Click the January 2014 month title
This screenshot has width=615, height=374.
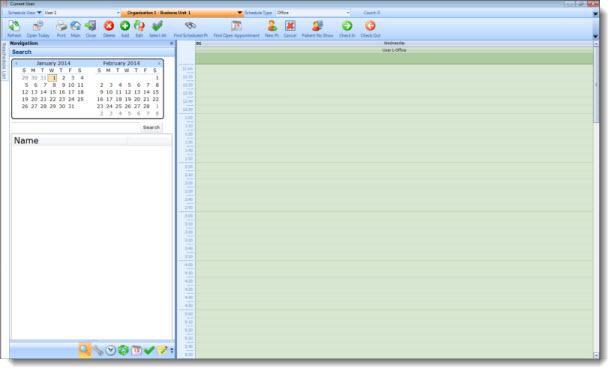tap(53, 63)
